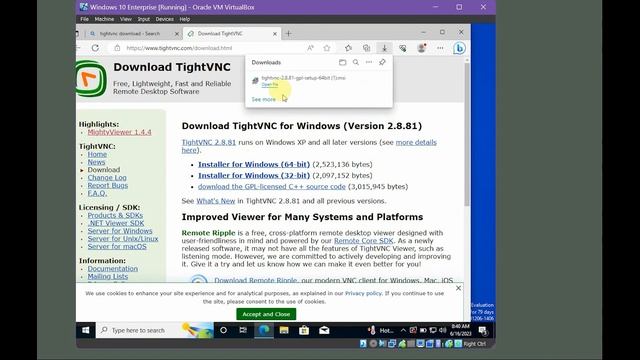640x360 pixels.
Task: Open Task View on taskbar
Action: (243, 330)
